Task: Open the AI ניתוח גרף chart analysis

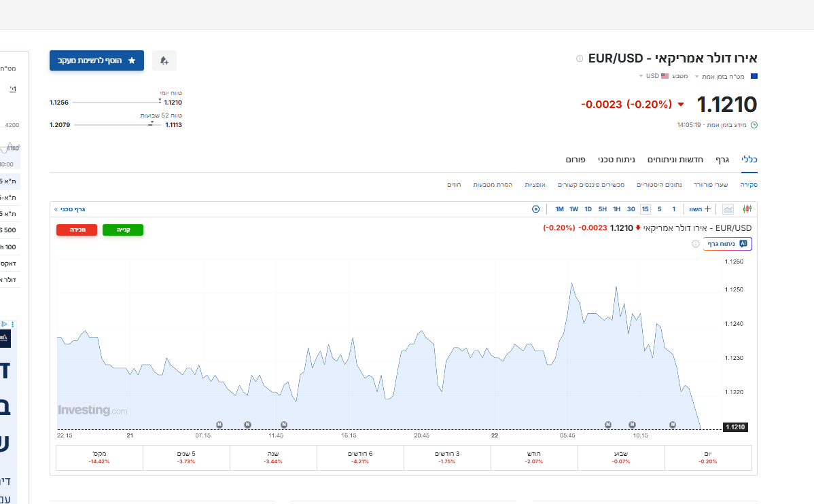Action: click(x=727, y=244)
